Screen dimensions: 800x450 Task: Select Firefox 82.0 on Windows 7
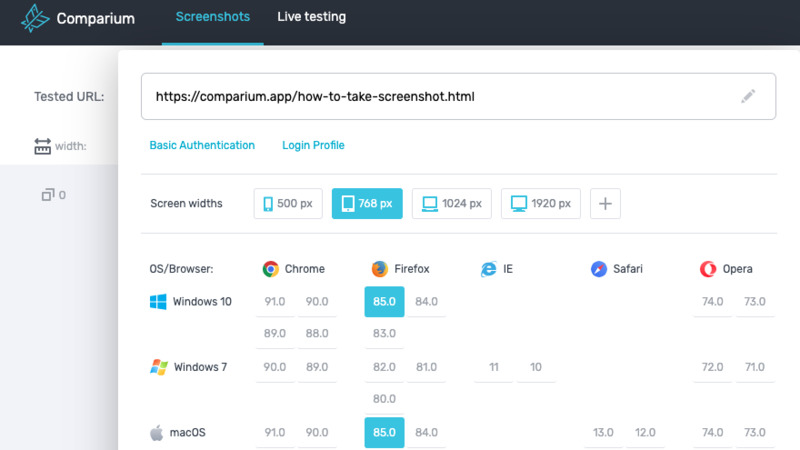[x=384, y=367]
